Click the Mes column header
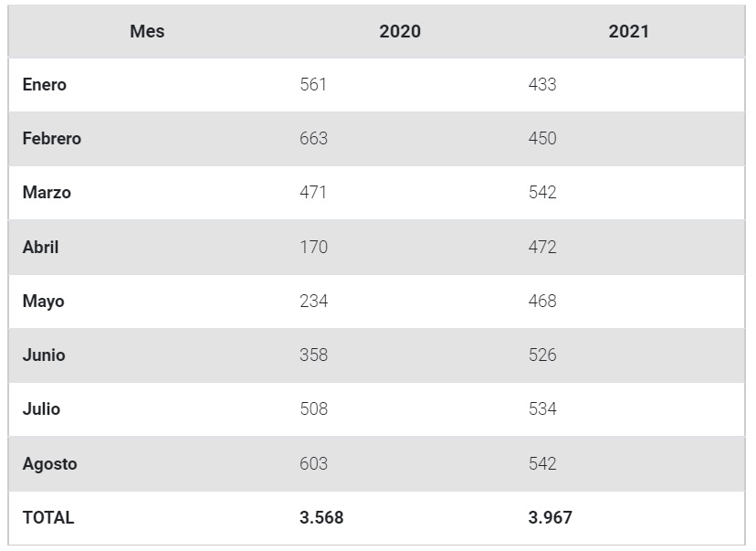Viewport: 756px width, 551px height. tap(147, 31)
